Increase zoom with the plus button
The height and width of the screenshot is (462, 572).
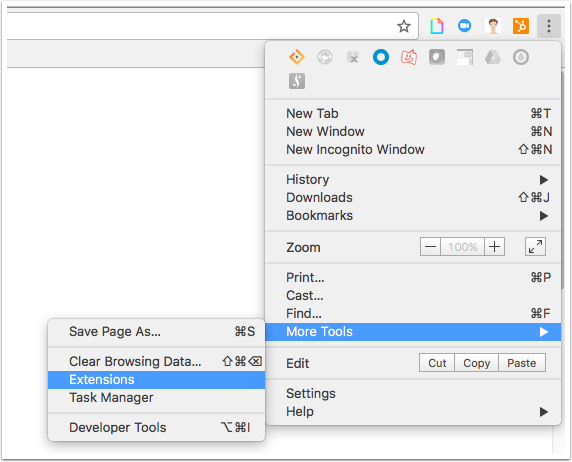pos(494,247)
